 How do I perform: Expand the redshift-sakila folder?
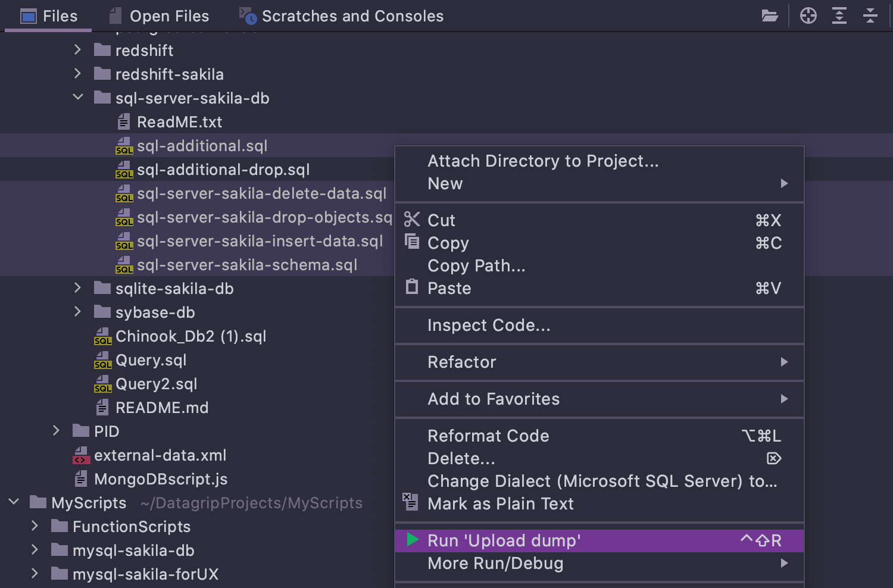(x=77, y=74)
